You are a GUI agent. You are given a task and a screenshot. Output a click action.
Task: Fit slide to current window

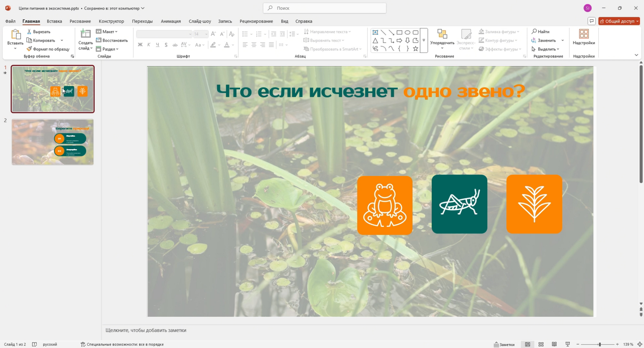640,345
